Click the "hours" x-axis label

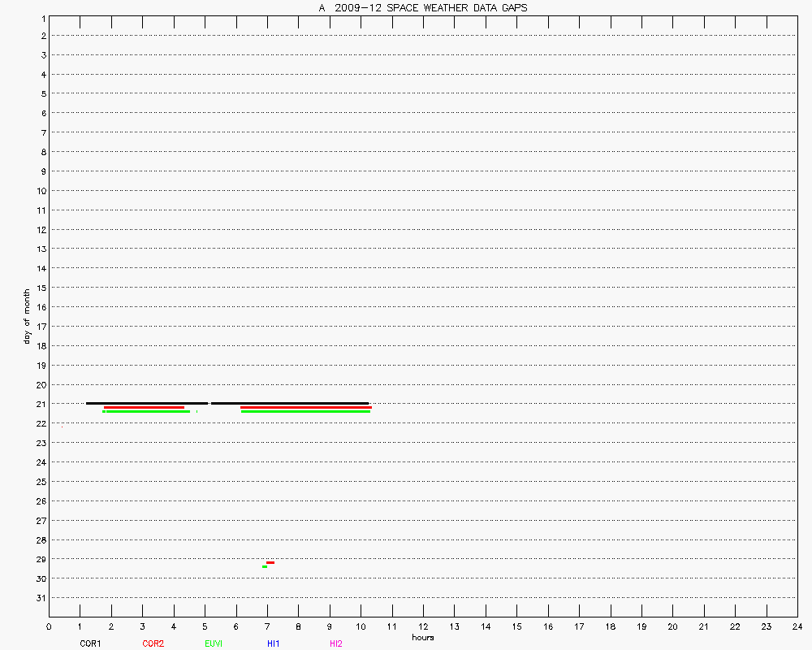(422, 638)
